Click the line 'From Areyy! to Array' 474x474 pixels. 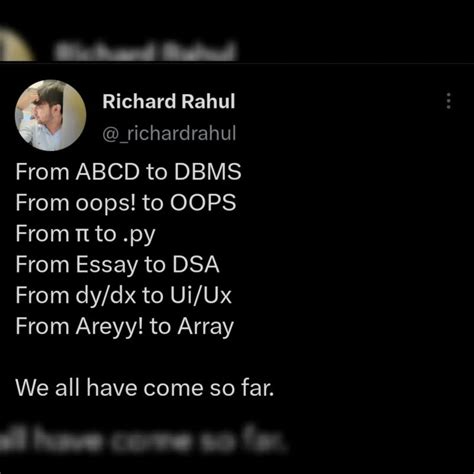point(125,326)
